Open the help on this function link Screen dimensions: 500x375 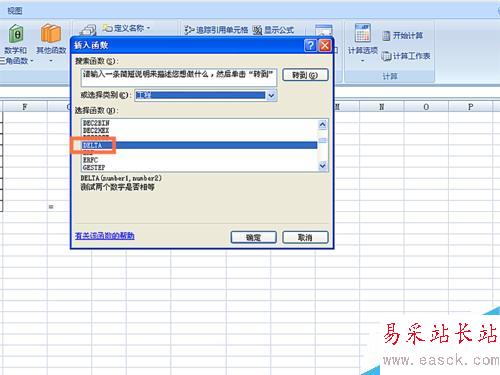105,236
